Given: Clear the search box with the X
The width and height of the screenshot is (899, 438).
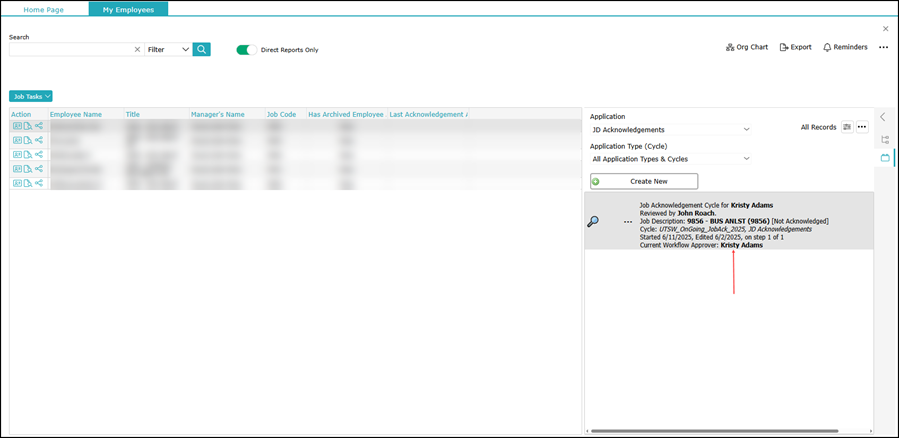Looking at the screenshot, I should click(x=137, y=49).
